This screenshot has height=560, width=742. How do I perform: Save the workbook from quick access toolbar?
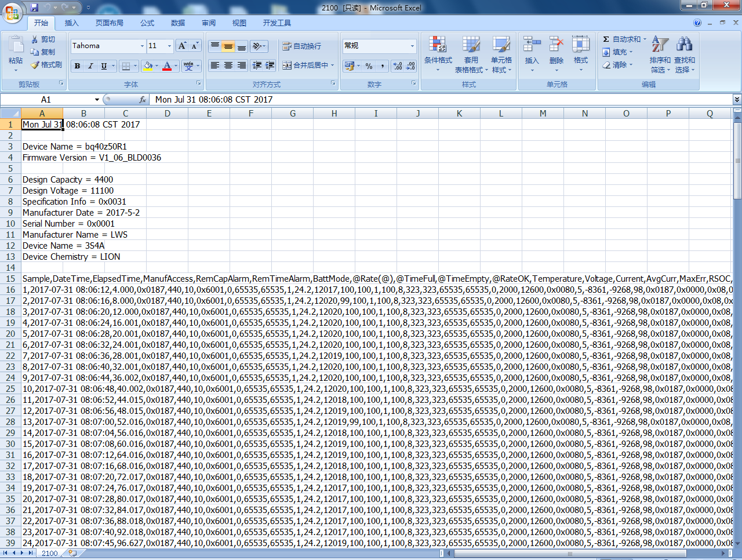pyautogui.click(x=34, y=8)
